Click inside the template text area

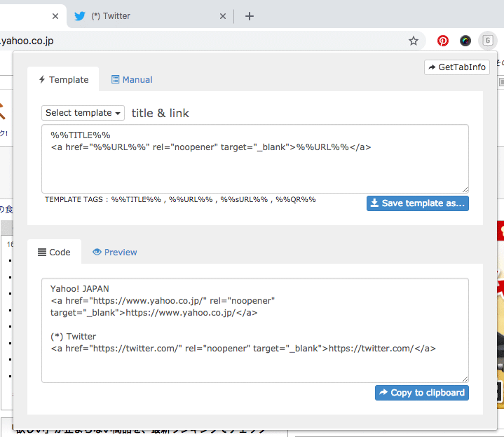255,159
